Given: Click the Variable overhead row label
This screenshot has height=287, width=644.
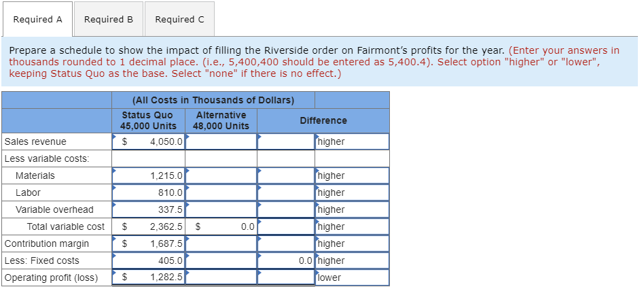Looking at the screenshot, I should tap(54, 209).
